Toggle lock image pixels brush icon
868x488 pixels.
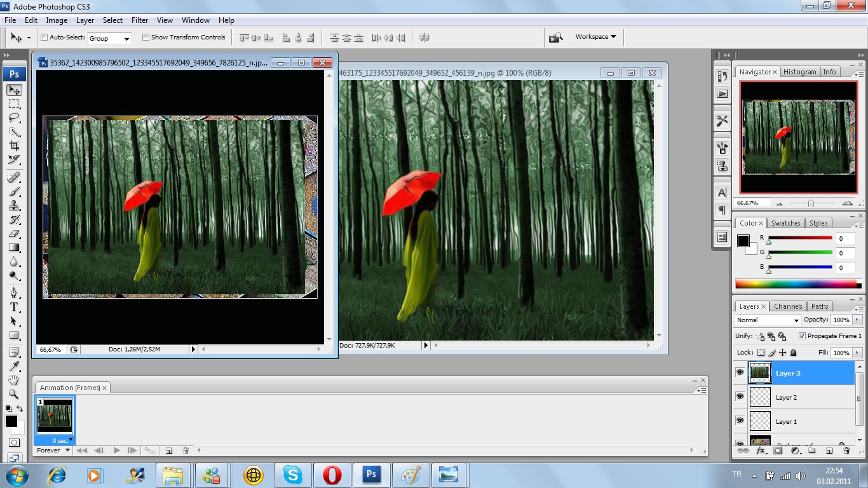point(772,353)
